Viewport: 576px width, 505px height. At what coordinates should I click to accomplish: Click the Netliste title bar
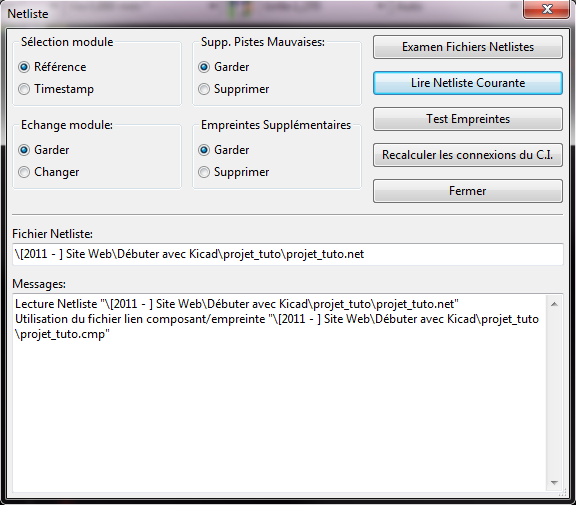point(257,14)
